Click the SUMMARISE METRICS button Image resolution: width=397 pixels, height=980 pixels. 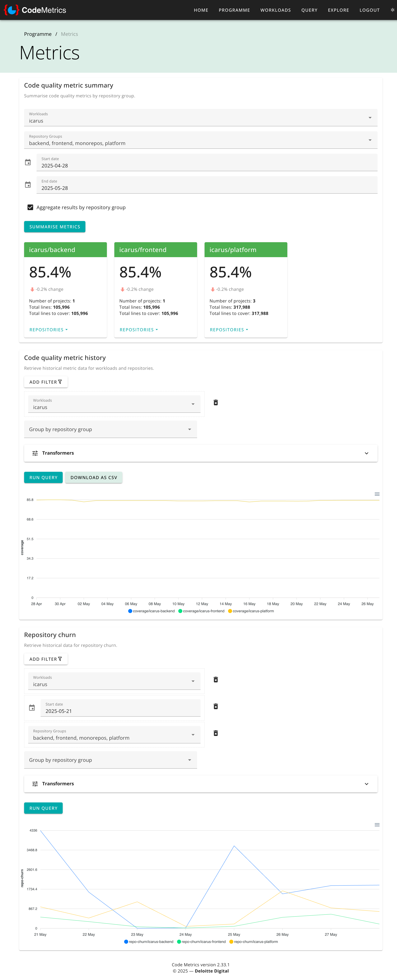click(x=55, y=227)
